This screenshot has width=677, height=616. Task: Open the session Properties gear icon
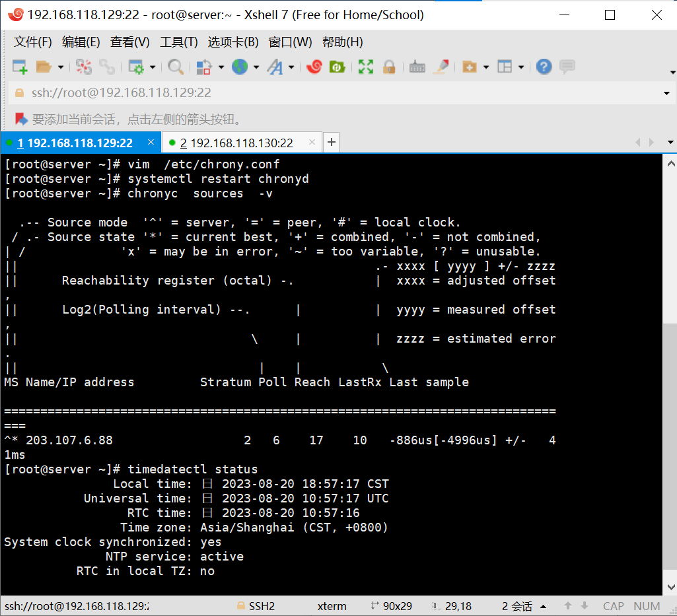(x=137, y=67)
